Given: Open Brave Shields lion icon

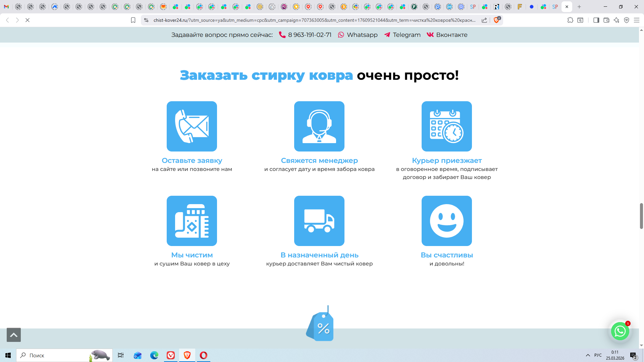Looking at the screenshot, I should pos(497,20).
